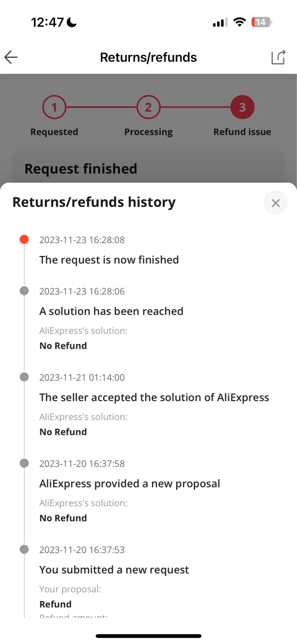Tap the red timeline dot for finished request
The image size is (297, 644).
[24, 239]
